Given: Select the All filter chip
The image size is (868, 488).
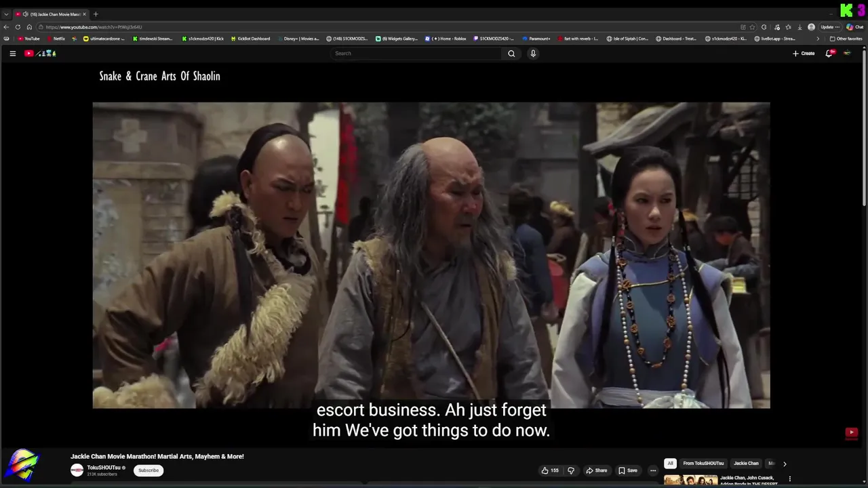Looking at the screenshot, I should click(x=670, y=464).
